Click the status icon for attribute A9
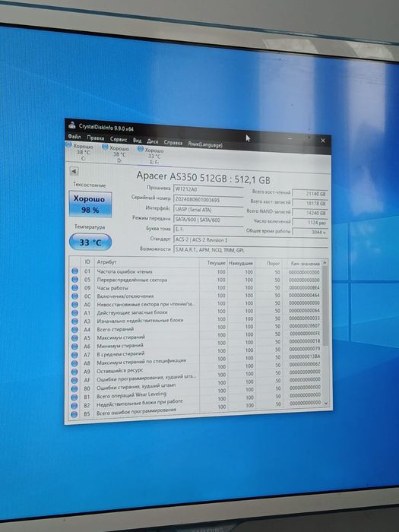399x532 pixels. (x=75, y=372)
